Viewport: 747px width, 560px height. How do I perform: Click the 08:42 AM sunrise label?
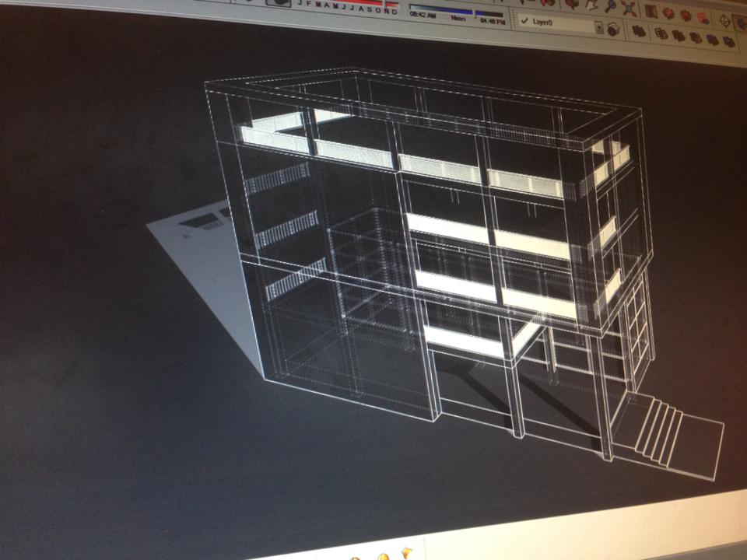click(423, 16)
